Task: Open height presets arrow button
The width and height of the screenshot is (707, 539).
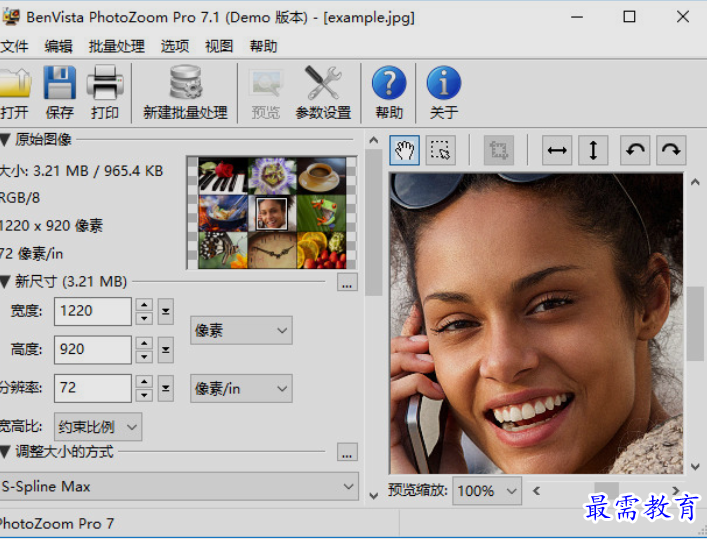Action: (165, 350)
